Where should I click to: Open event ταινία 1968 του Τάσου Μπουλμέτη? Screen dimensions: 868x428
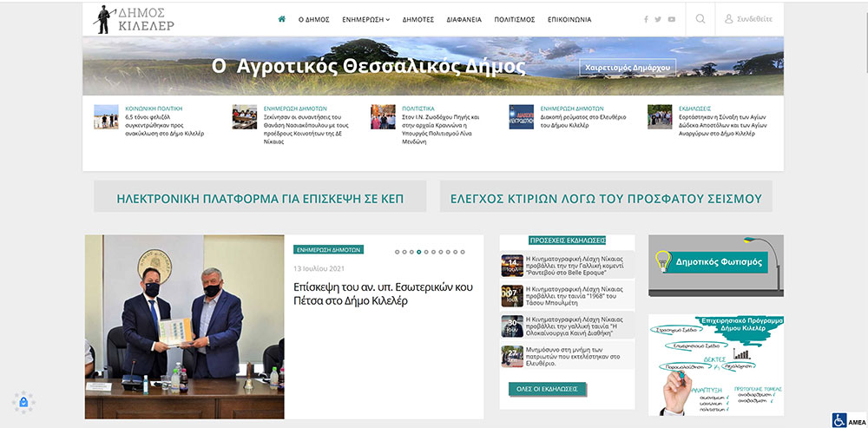click(x=574, y=296)
